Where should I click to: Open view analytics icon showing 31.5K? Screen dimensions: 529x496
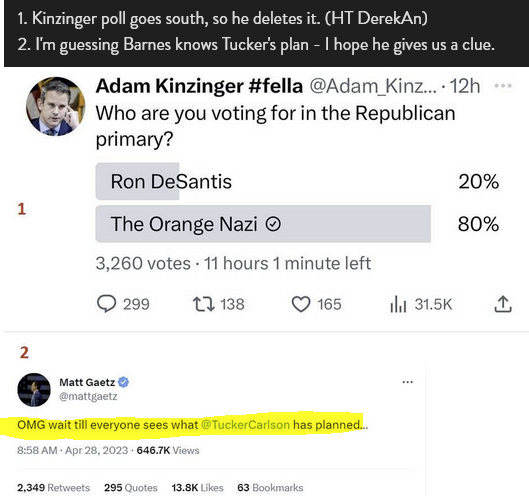pyautogui.click(x=398, y=304)
